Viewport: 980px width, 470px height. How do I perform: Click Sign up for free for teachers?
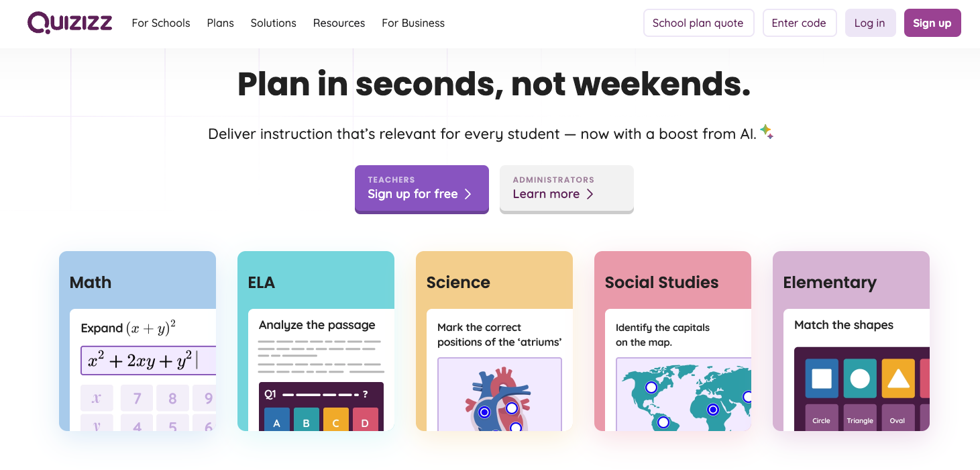[x=421, y=190]
